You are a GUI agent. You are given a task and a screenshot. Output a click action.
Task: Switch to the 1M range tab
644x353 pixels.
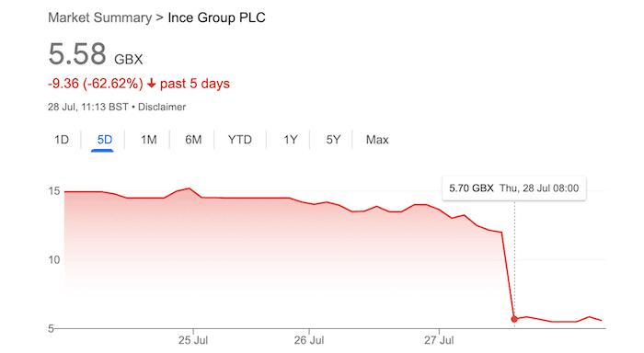tap(149, 140)
